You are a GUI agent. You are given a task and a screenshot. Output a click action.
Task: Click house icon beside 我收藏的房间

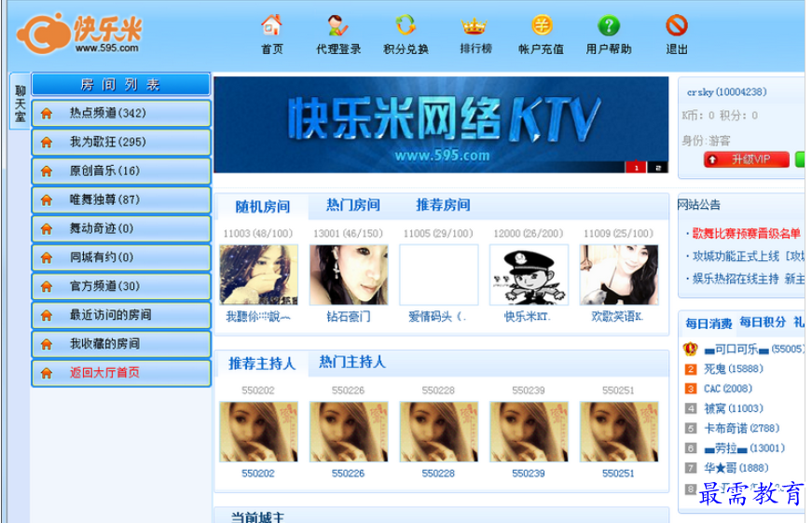coord(47,344)
